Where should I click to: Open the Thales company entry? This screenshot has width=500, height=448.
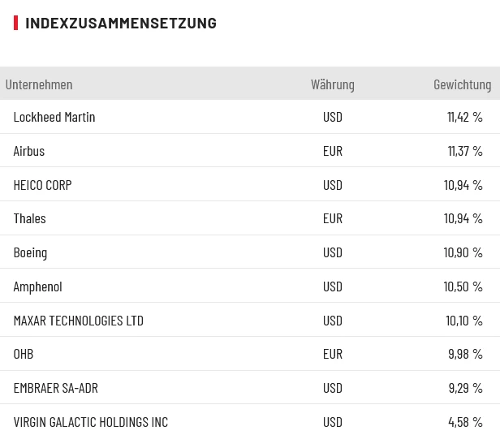(30, 218)
